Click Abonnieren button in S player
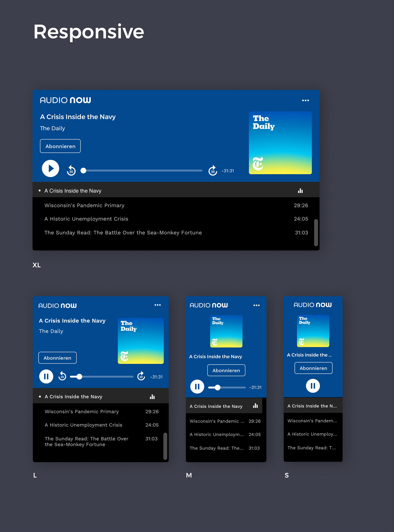This screenshot has width=394, height=532. [313, 368]
